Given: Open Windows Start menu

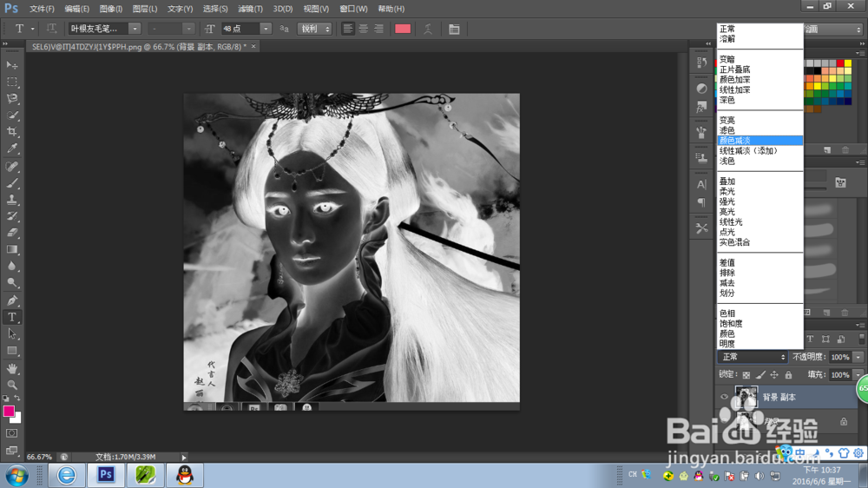Looking at the screenshot, I should 16,476.
